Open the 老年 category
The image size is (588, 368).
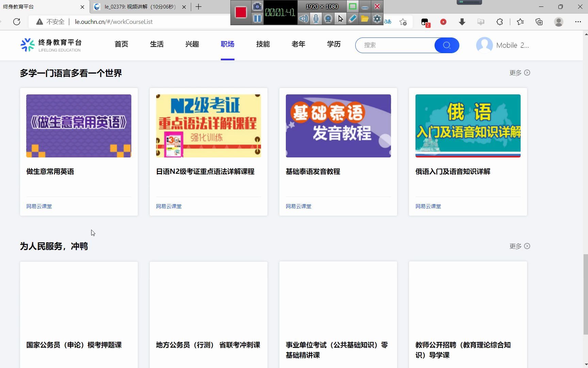tap(298, 44)
